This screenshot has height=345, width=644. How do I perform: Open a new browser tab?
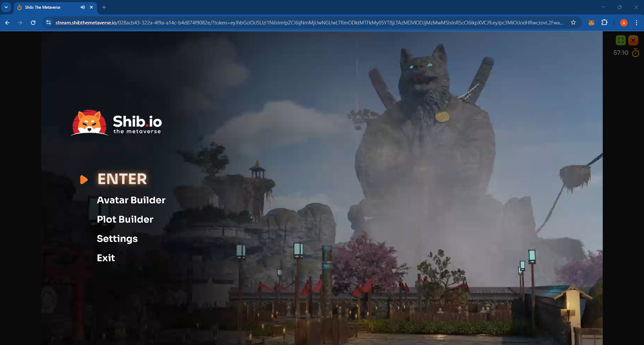click(104, 7)
